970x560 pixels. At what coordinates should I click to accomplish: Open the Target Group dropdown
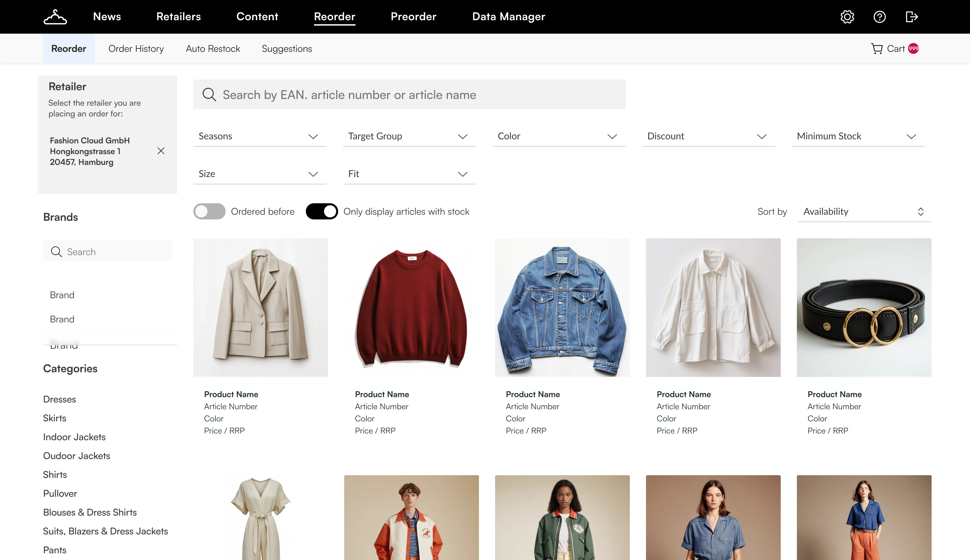click(409, 136)
